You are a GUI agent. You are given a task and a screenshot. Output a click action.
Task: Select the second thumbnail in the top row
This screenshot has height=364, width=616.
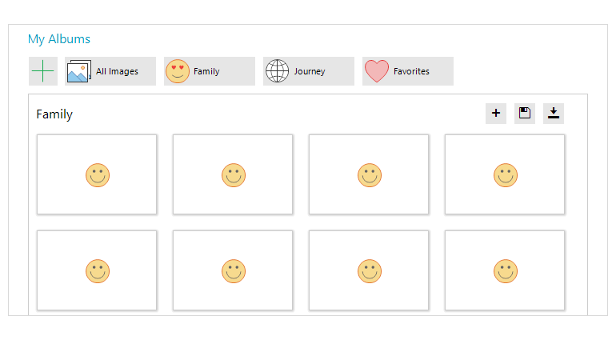[x=233, y=174]
